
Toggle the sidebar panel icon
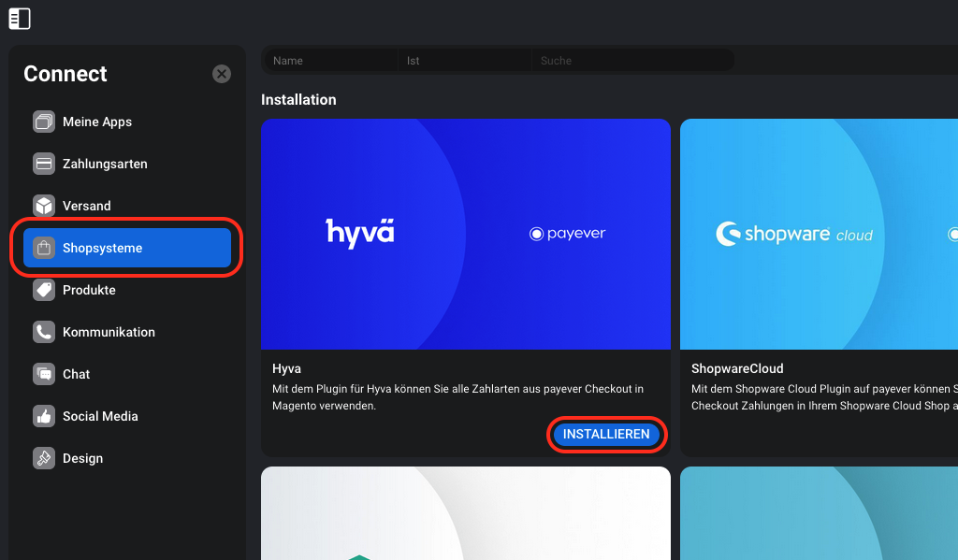pyautogui.click(x=20, y=19)
